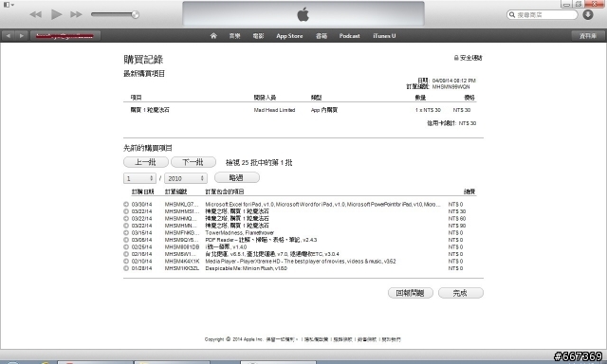Viewport: 607px width, 364px height.
Task: Click the Mad Head Limited developer text
Action: 274,110
